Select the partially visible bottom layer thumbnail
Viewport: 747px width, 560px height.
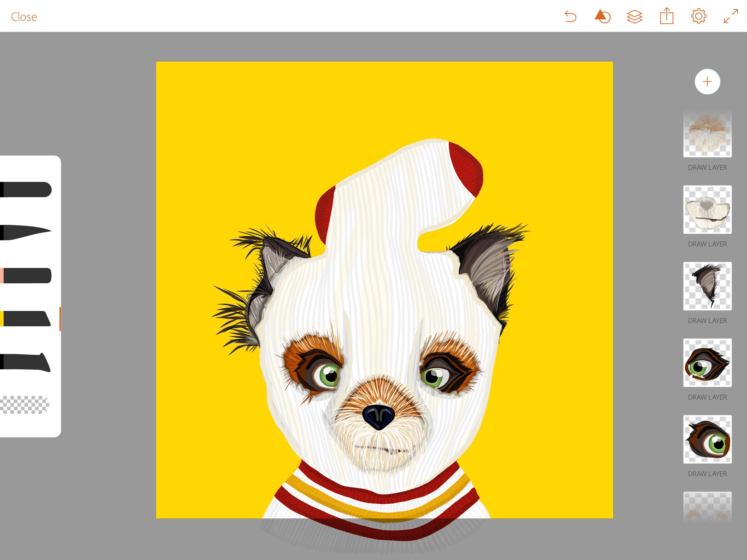[707, 507]
